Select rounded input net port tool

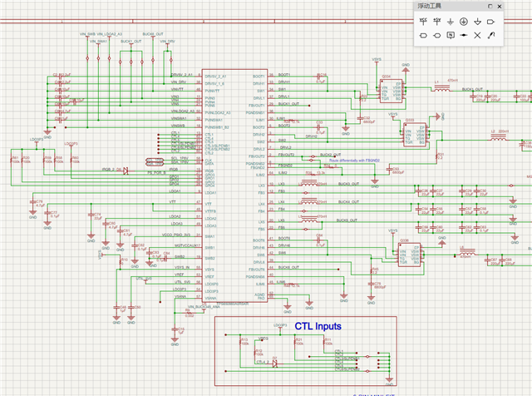[437, 35]
